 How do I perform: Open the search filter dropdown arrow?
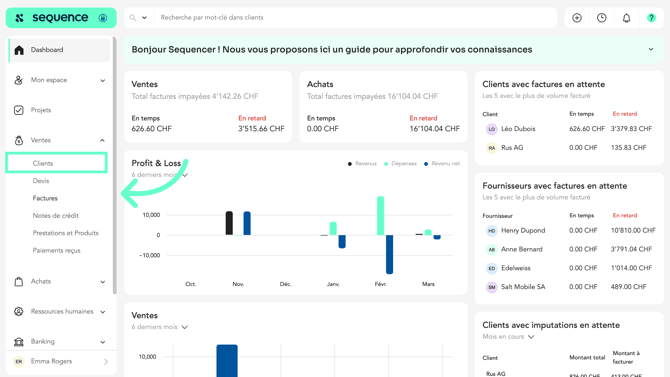(144, 18)
